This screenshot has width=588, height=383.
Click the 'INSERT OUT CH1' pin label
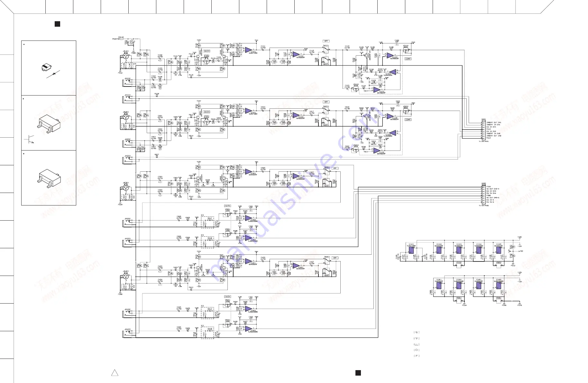tap(494, 123)
